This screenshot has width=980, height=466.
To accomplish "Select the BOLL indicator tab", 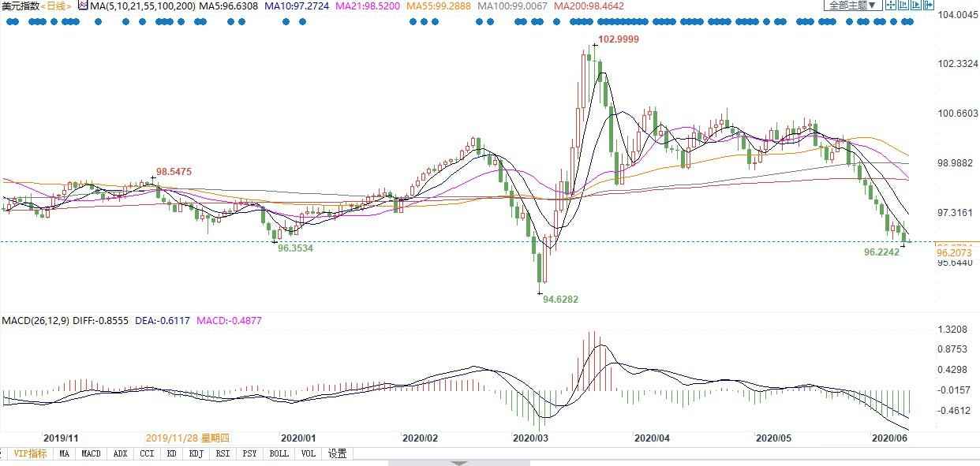I will [279, 453].
